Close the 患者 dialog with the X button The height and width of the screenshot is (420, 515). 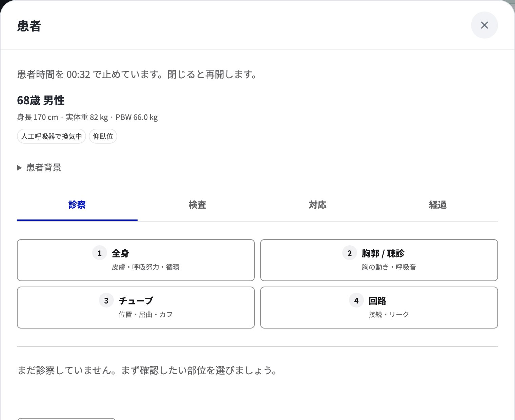484,25
